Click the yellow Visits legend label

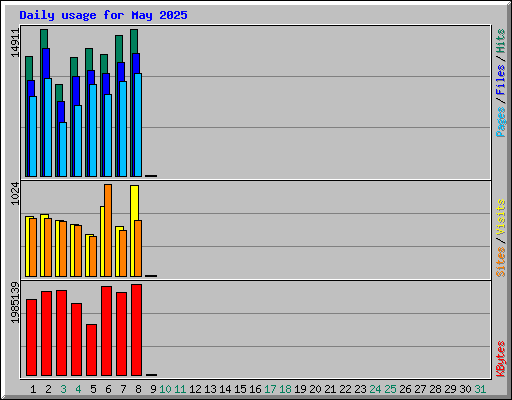click(x=501, y=218)
